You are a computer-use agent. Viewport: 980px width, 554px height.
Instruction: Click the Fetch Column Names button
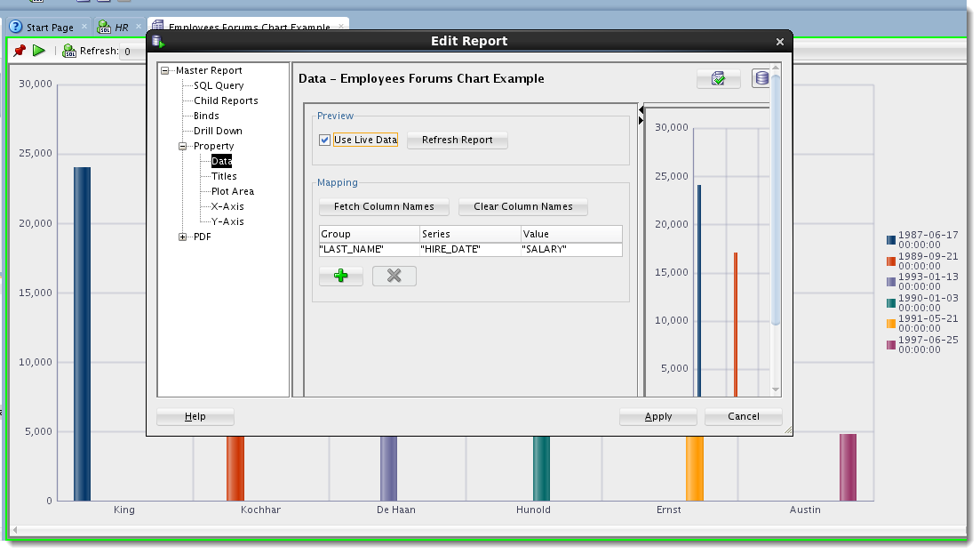pyautogui.click(x=384, y=207)
